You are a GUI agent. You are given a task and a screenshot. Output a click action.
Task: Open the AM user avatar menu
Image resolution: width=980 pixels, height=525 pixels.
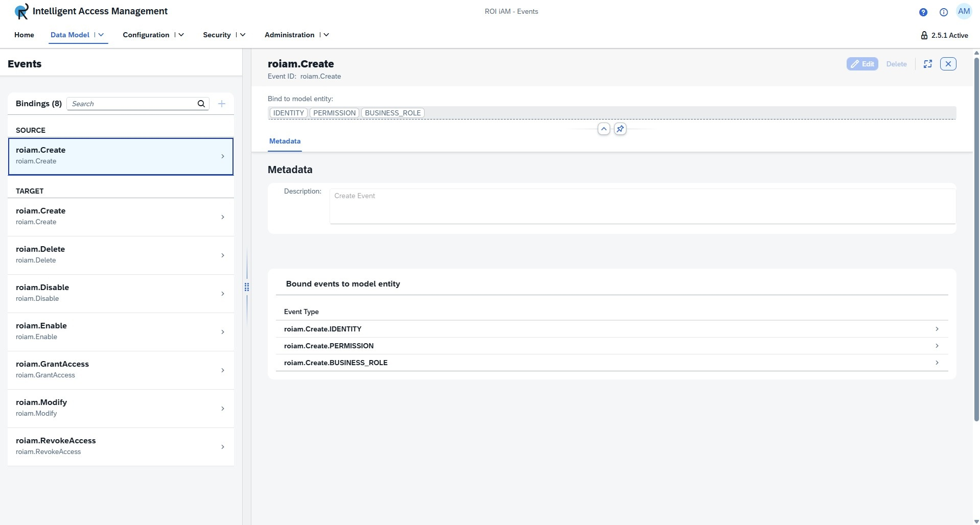click(964, 12)
